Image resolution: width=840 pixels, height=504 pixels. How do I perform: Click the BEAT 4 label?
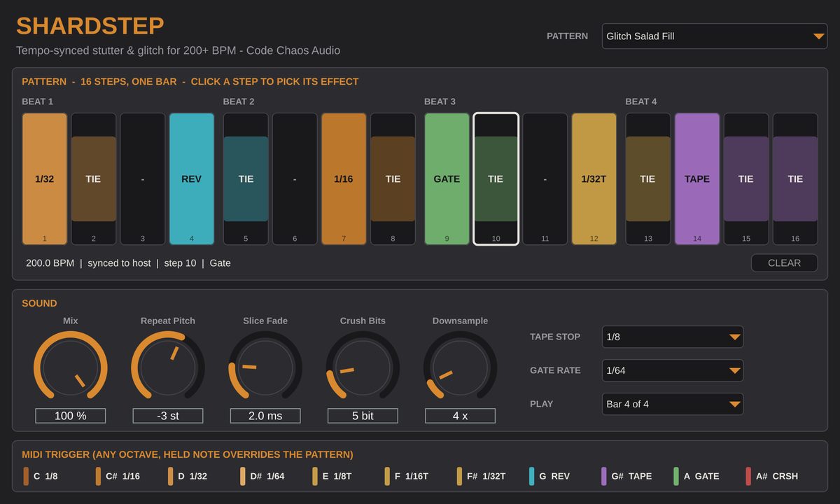click(641, 101)
